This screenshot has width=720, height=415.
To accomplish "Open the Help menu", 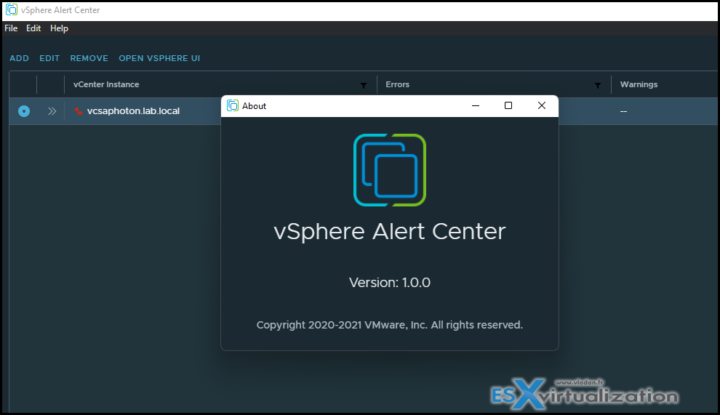I will click(59, 28).
